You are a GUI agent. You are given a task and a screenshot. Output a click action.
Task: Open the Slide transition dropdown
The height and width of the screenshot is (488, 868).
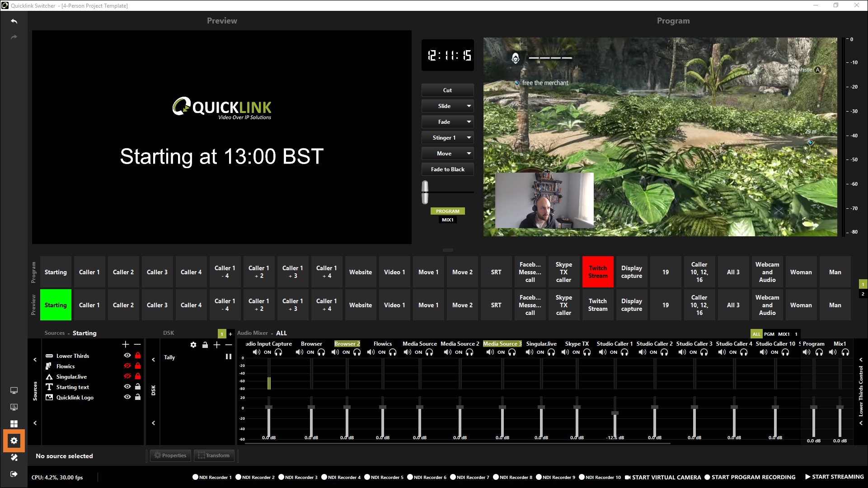point(469,106)
